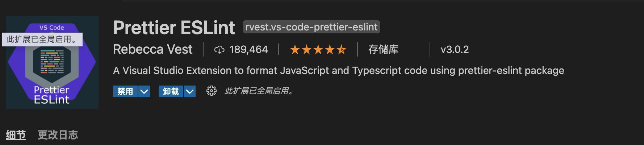Open the 存储库 repository link

coord(383,49)
